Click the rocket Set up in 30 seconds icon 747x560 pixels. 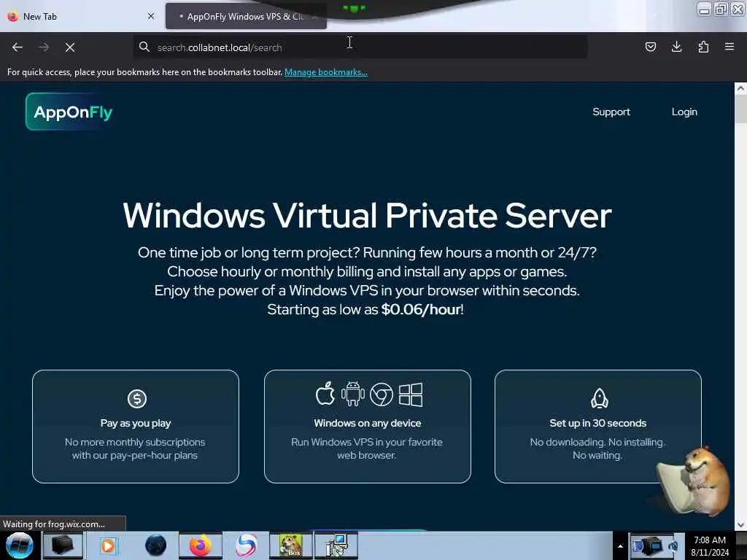pos(600,399)
